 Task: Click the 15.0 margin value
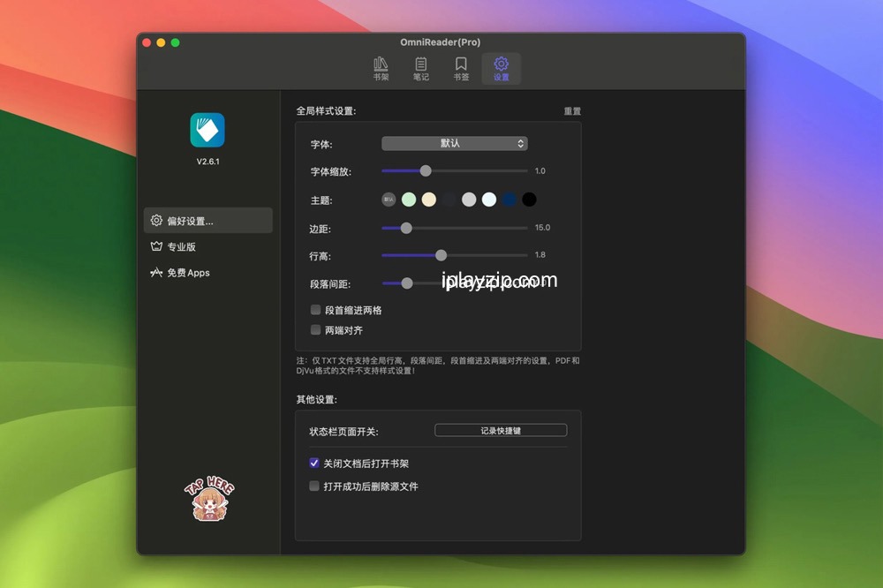pyautogui.click(x=542, y=228)
